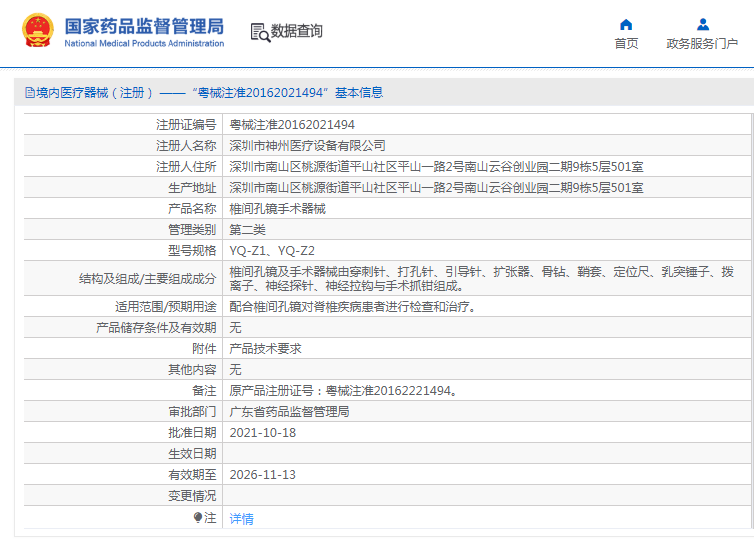Select registration number 粤械注准20162021494 in table
754x540 pixels.
tap(292, 125)
